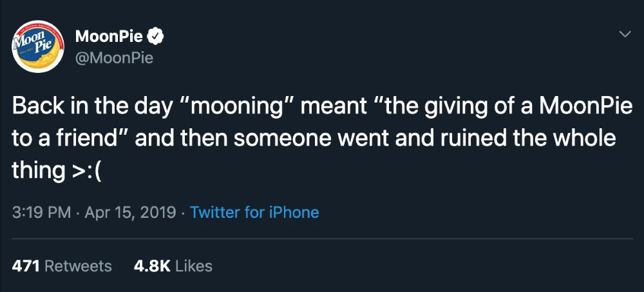The height and width of the screenshot is (292, 644).
Task: Select the 3:19 PM timestamp
Action: 42,213
